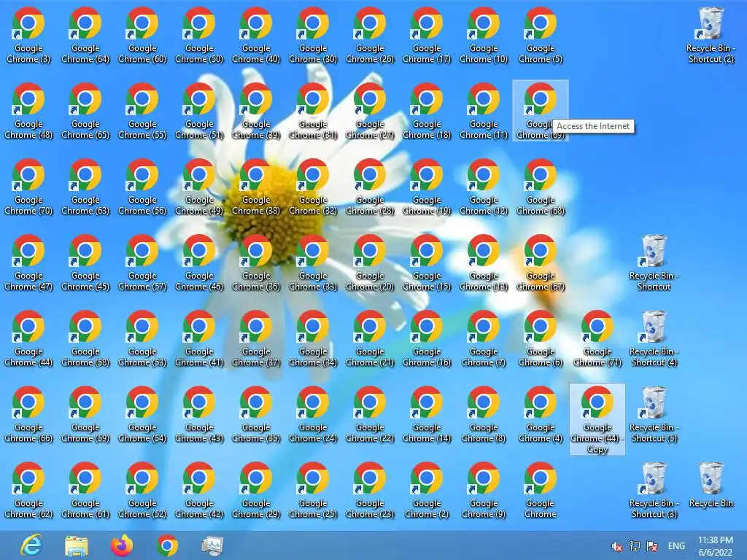Select Google Chrome (22) icon
The height and width of the screenshot is (560, 747).
370,414
